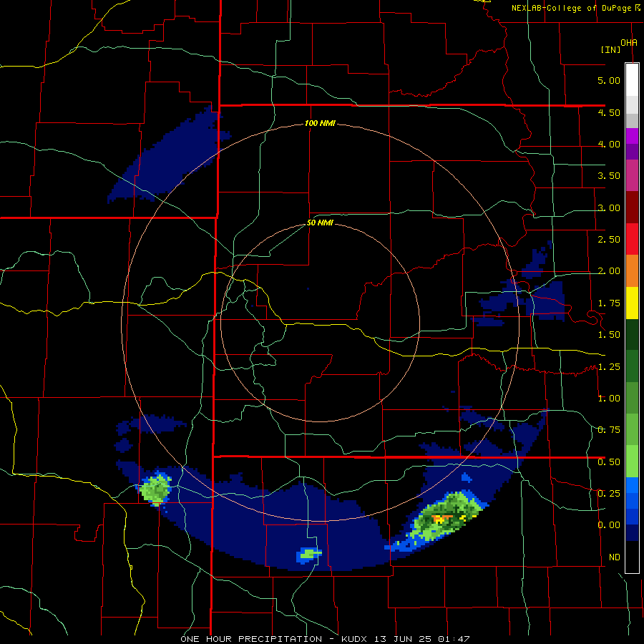Select the dark red legend swatch

632,208
